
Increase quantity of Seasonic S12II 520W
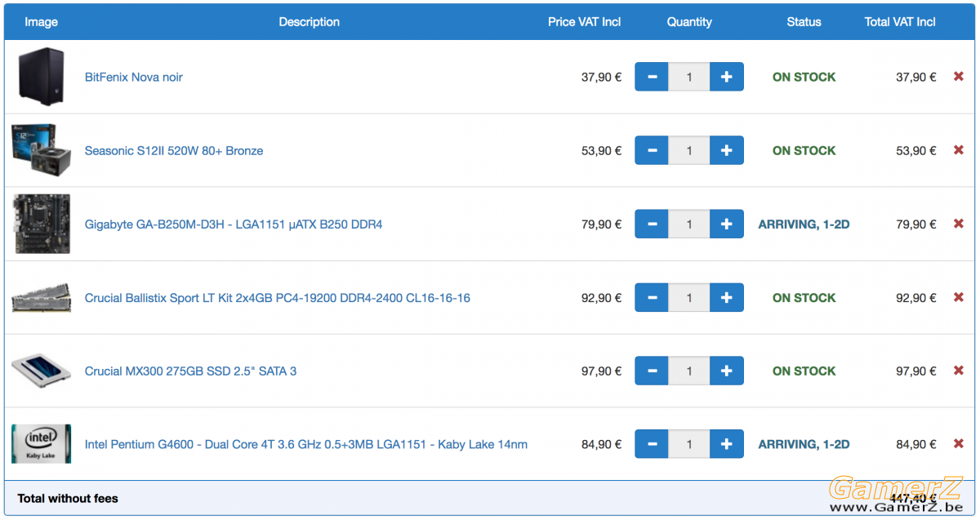click(727, 150)
